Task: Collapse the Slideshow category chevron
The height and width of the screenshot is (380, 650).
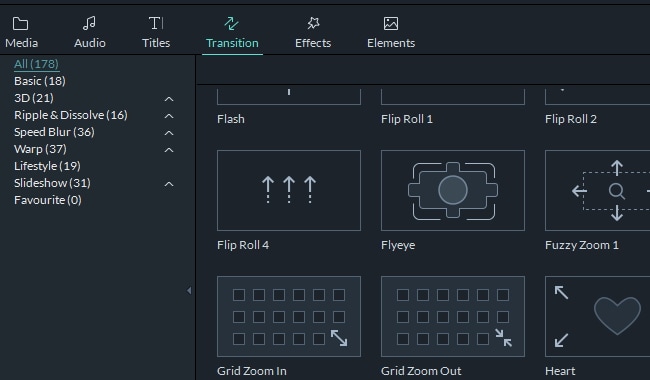Action: 169,184
